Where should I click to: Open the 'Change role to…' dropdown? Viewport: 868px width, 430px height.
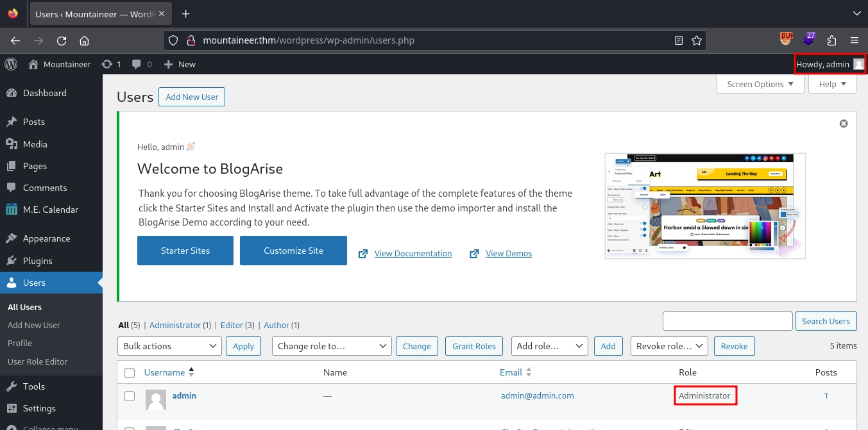(332, 346)
